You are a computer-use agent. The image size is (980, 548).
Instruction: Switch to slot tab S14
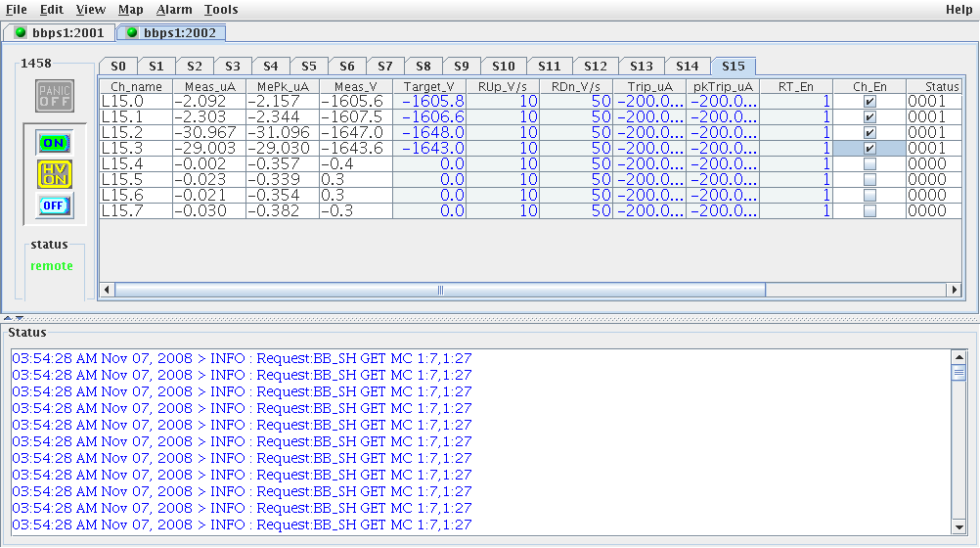[687, 67]
